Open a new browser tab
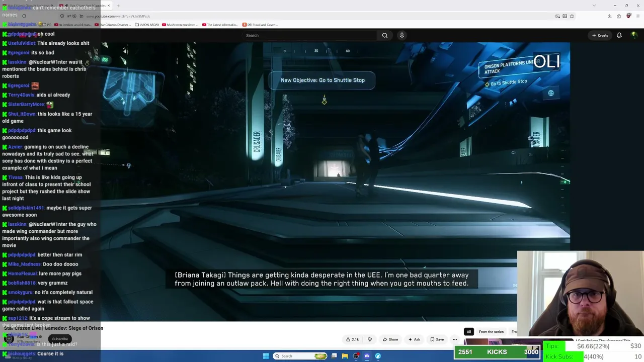 [x=118, y=6]
